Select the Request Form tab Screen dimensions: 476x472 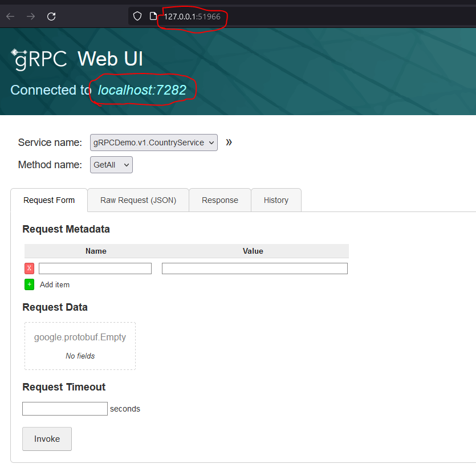click(x=49, y=200)
